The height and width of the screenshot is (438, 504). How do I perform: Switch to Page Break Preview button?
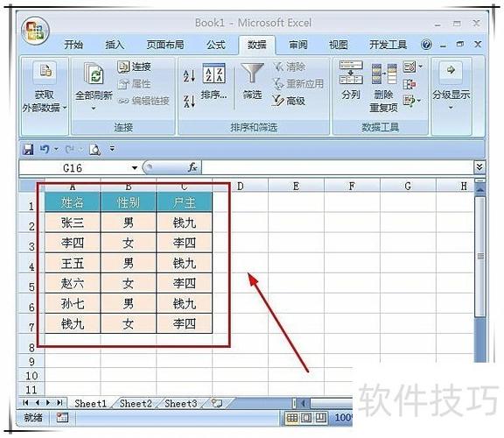coord(320,418)
